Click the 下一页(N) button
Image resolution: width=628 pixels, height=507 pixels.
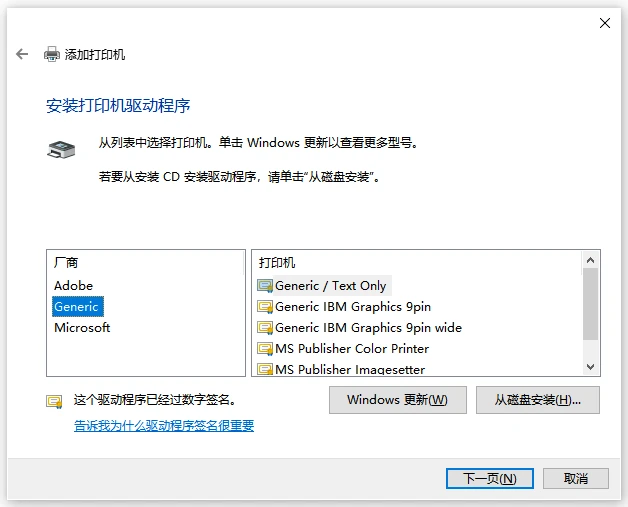[489, 479]
